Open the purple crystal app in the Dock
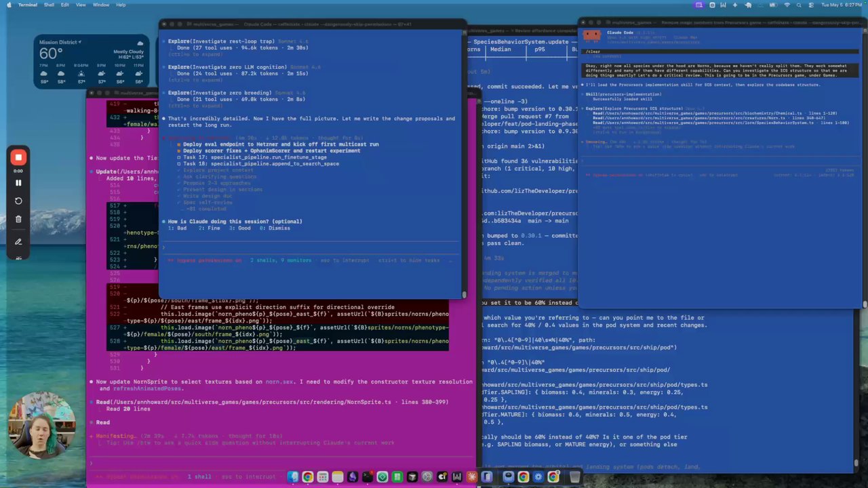Image resolution: width=868 pixels, height=488 pixels. 353,477
